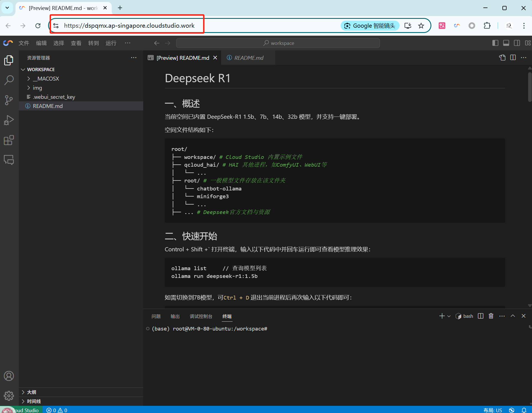The width and height of the screenshot is (532, 413).
Task: Kill the terminal with the trash icon
Action: pyautogui.click(x=491, y=316)
